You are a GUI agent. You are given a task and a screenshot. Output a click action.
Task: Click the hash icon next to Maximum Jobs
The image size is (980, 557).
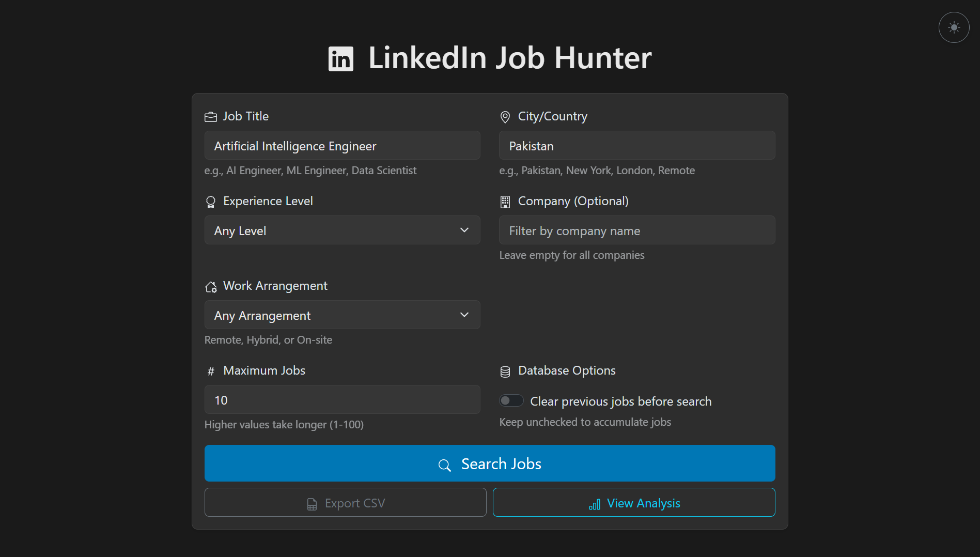pyautogui.click(x=210, y=371)
